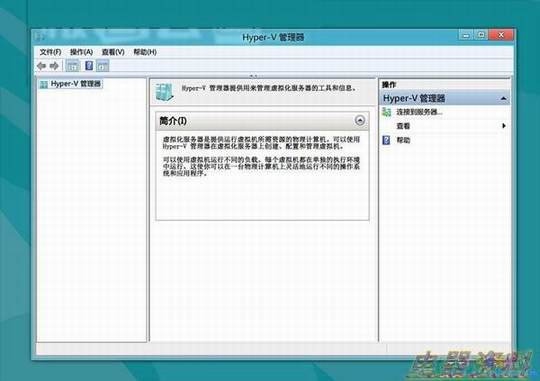Screen dimensions: 540x381
Task: Click the 帮助 action in actions pane
Action: tap(403, 140)
